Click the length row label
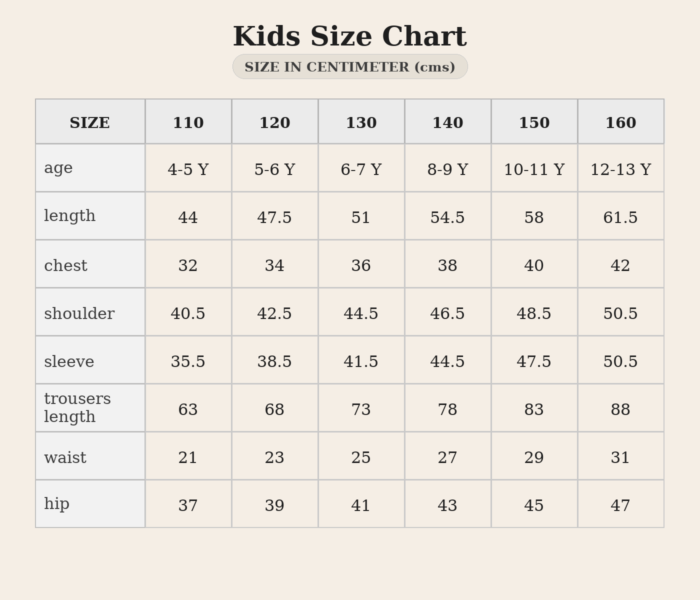Viewport: 700px width, 600px height. [x=69, y=216]
